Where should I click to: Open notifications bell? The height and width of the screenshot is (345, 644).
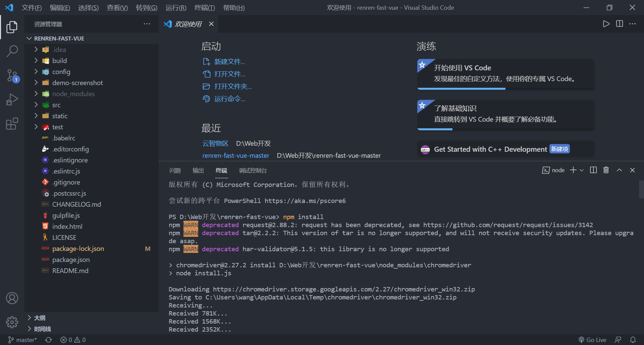[x=633, y=340]
